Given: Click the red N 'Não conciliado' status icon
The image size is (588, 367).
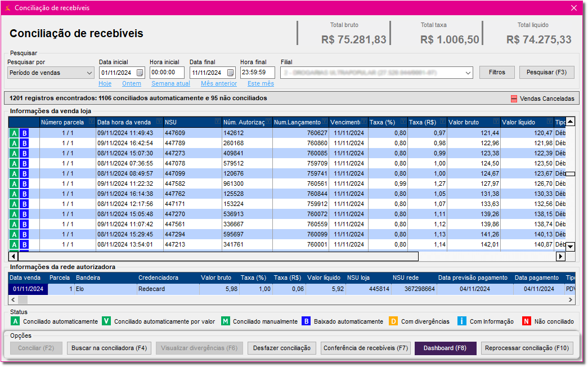Looking at the screenshot, I should pos(527,321).
